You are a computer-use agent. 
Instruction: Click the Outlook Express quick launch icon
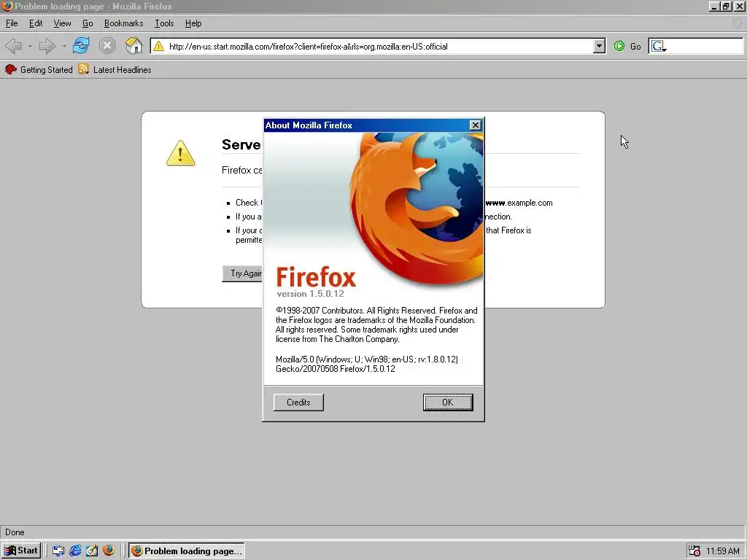click(x=92, y=551)
